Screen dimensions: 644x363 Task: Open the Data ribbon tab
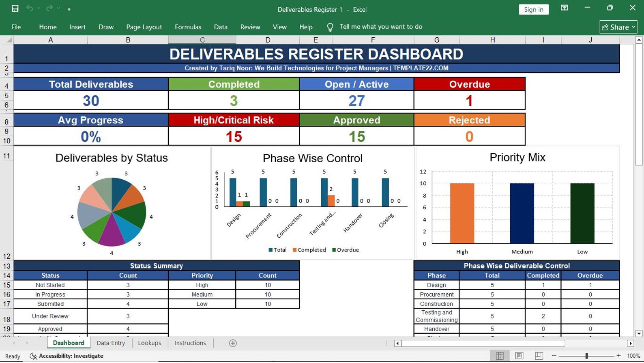[x=221, y=27]
